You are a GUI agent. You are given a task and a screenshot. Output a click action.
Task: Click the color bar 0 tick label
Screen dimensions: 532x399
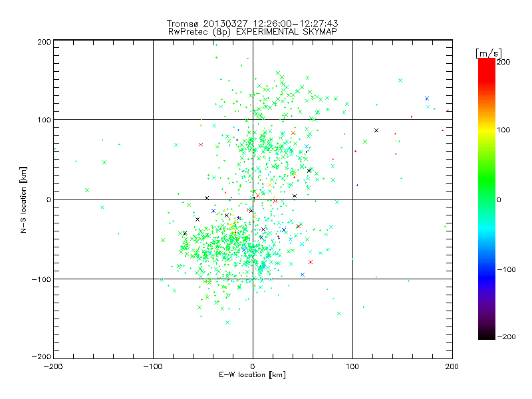(499, 199)
